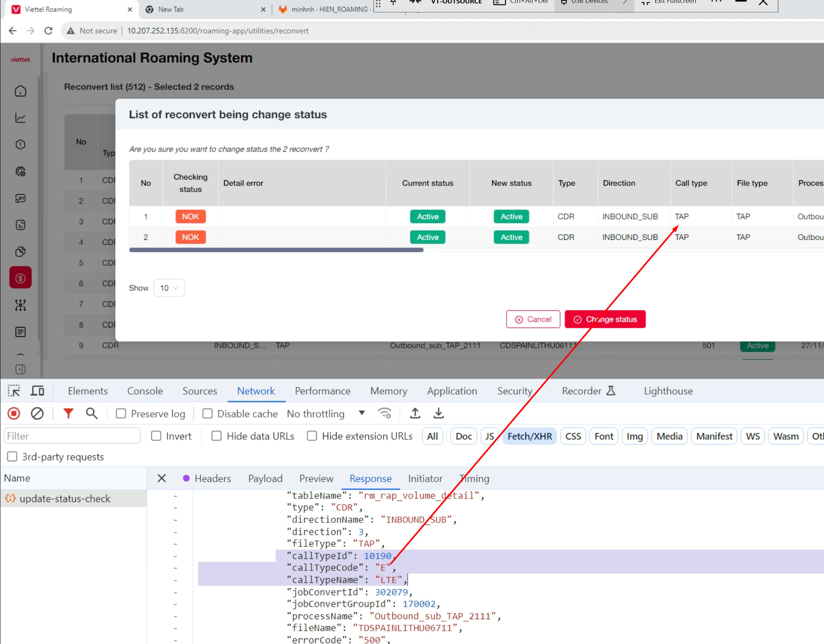Viewport: 824px width, 644px height.
Task: Open the Payload request tab
Action: pos(265,479)
